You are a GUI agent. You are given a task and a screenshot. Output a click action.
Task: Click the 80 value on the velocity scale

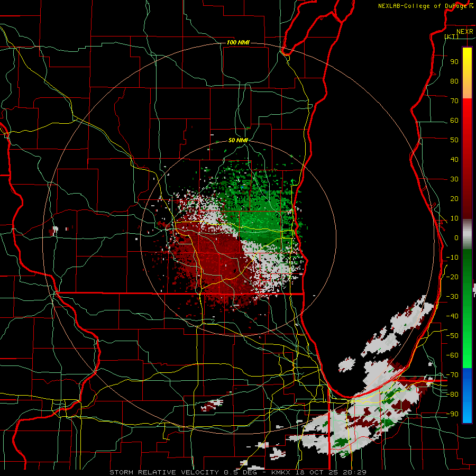coord(454,81)
